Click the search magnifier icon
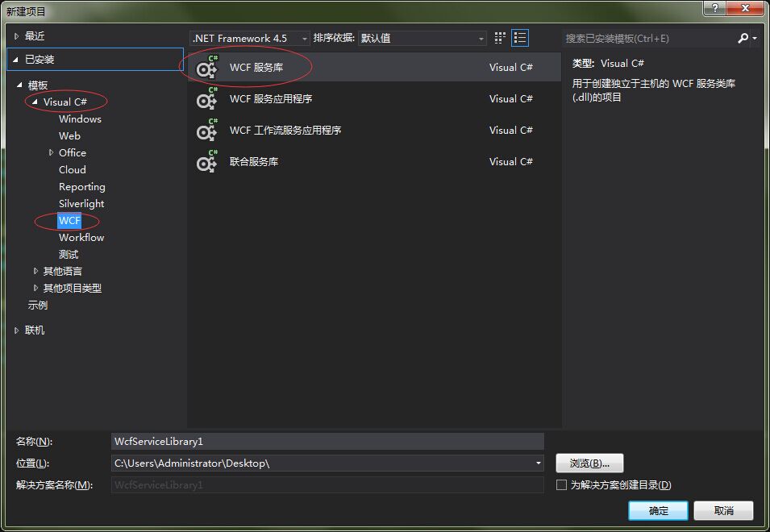 [743, 38]
